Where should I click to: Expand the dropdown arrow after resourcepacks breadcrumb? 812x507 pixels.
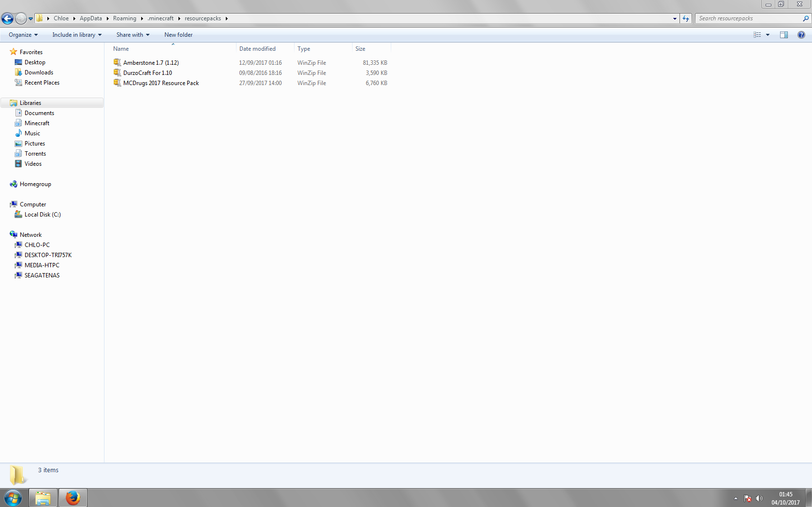(x=226, y=18)
